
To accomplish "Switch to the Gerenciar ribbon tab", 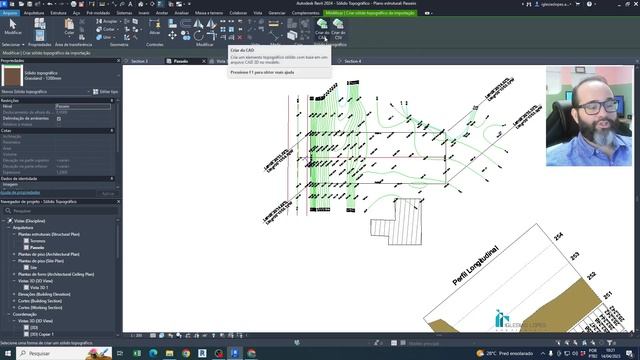I will 277,13.
